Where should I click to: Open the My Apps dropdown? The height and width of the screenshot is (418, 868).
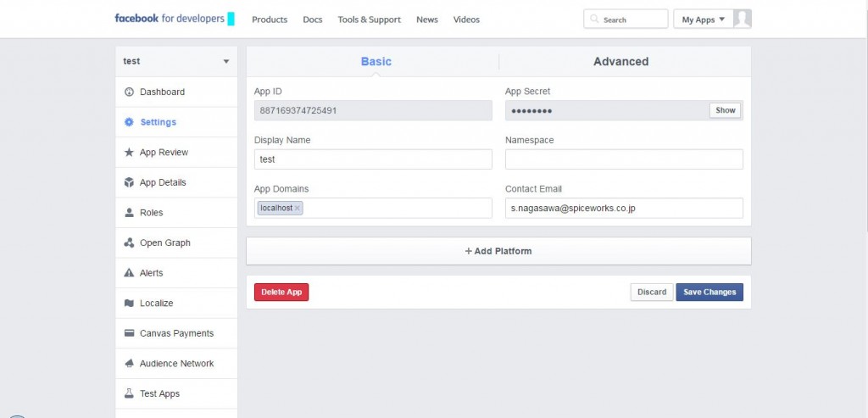tap(703, 20)
